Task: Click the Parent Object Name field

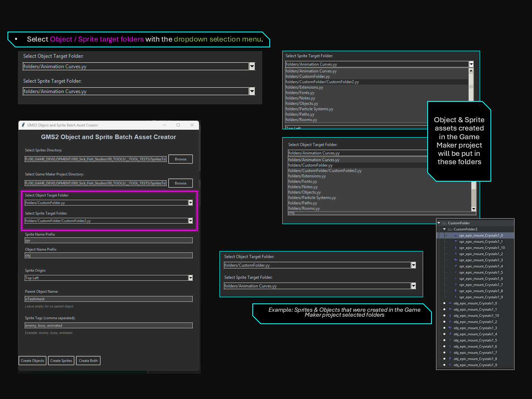Action: [x=108, y=299]
